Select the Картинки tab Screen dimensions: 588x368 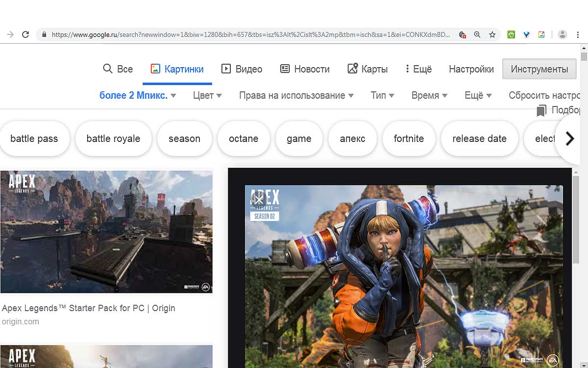coord(177,69)
